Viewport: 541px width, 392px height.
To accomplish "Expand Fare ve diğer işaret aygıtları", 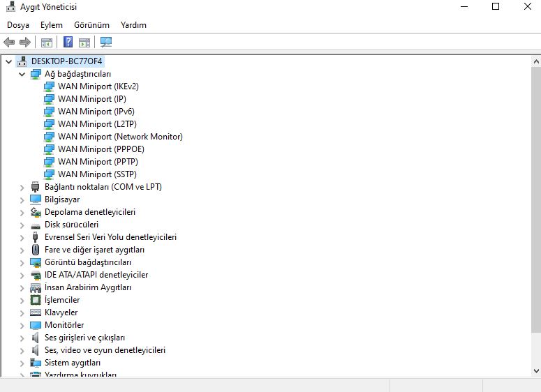I will pos(22,250).
